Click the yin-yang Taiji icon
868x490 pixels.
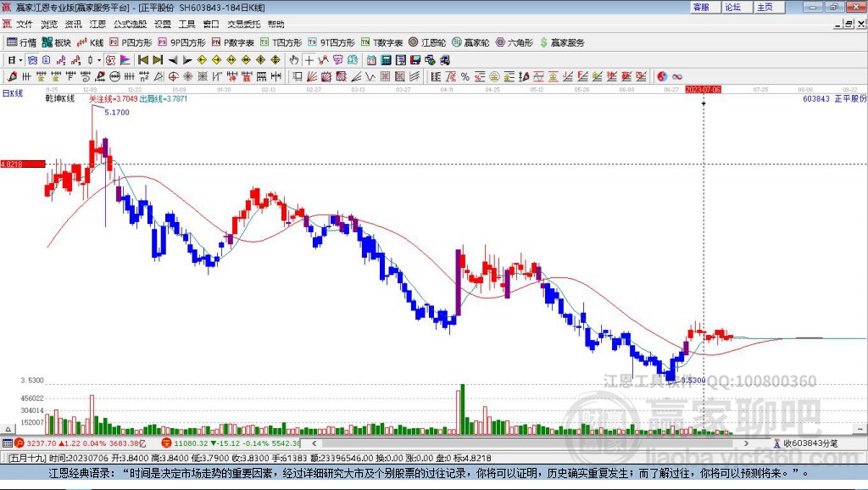click(663, 76)
